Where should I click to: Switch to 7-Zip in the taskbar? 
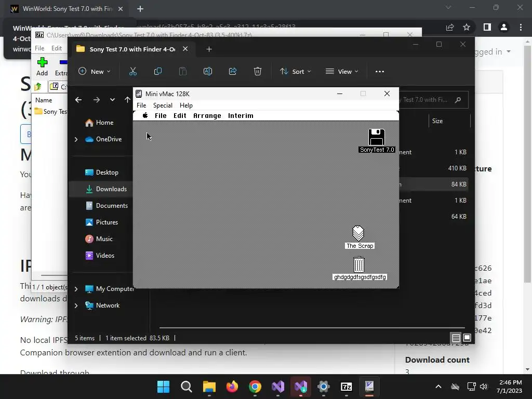[347, 387]
